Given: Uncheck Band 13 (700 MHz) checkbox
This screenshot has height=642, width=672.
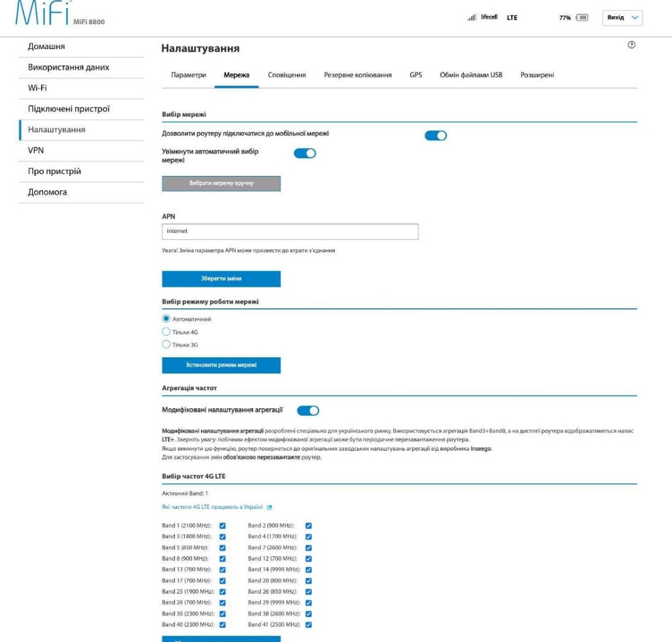Looking at the screenshot, I should (222, 570).
